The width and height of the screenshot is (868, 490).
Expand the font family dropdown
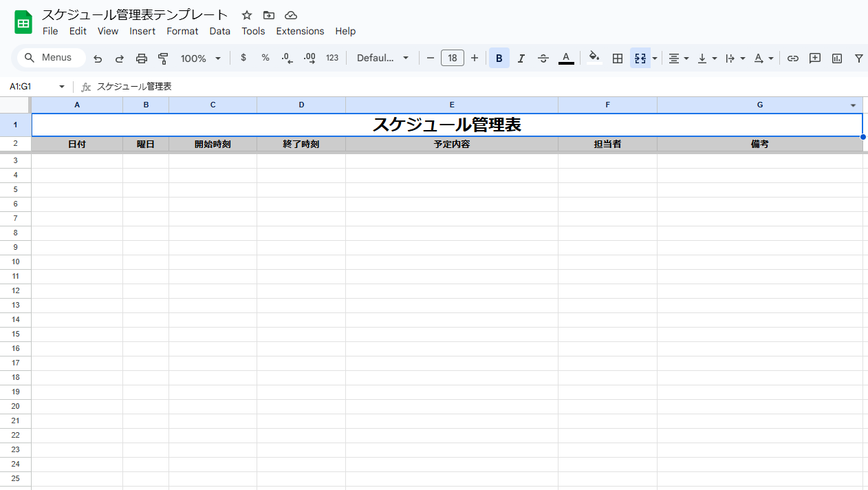(382, 58)
